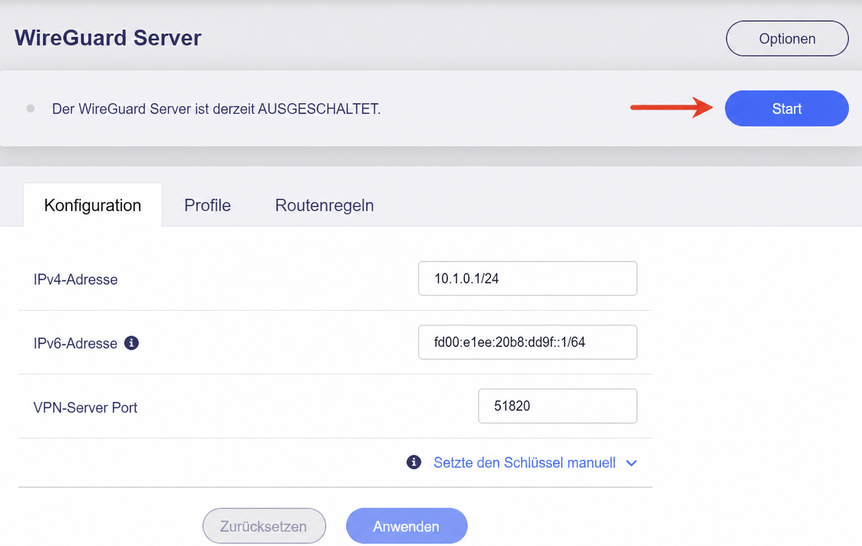Expand the chevron after Schlüssel manuell
Image resolution: width=862 pixels, height=546 pixels.
632,463
